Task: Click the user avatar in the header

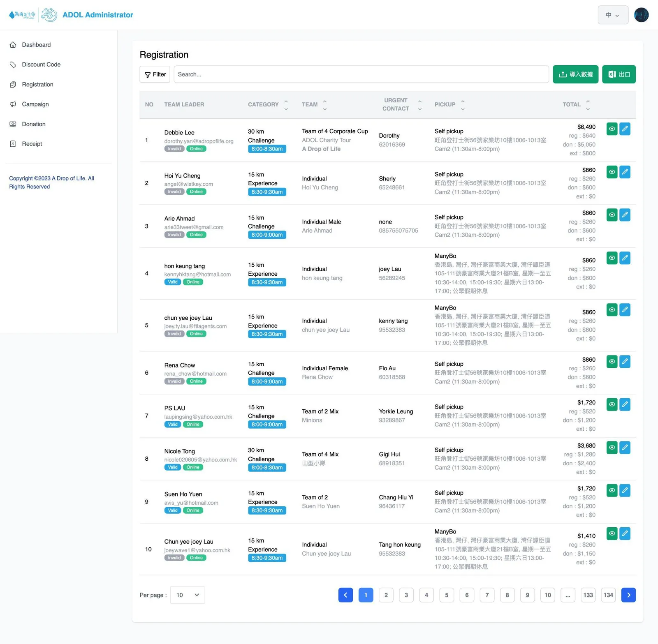Action: 641,15
